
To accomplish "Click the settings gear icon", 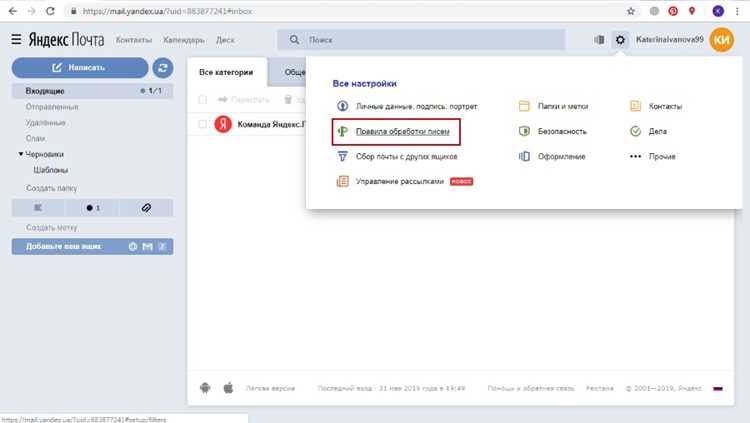I will click(x=620, y=40).
